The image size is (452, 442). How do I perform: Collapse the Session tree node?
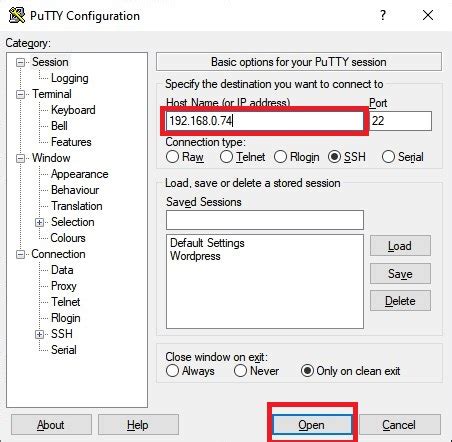pos(21,62)
